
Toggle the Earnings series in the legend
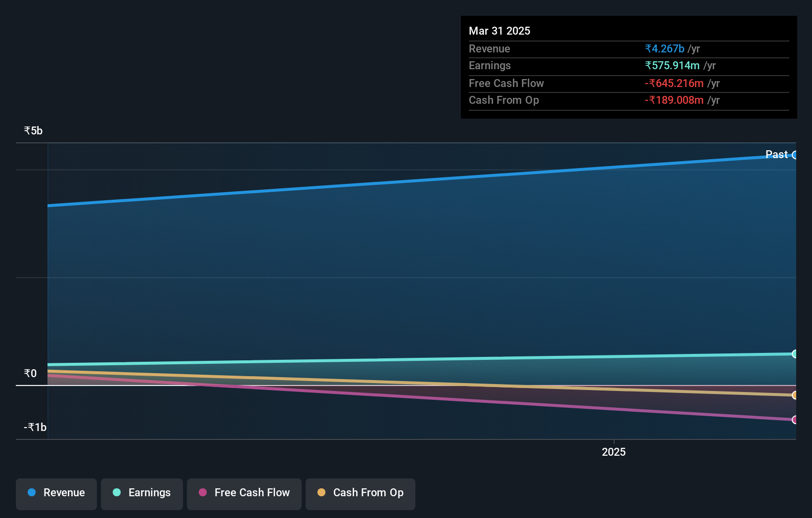pyautogui.click(x=141, y=493)
